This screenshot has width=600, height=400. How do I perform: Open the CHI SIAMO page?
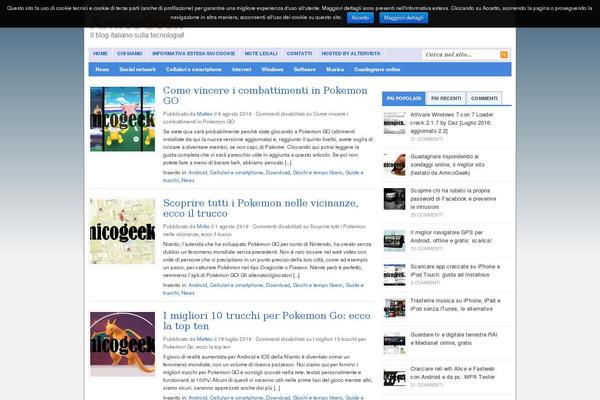click(x=130, y=54)
